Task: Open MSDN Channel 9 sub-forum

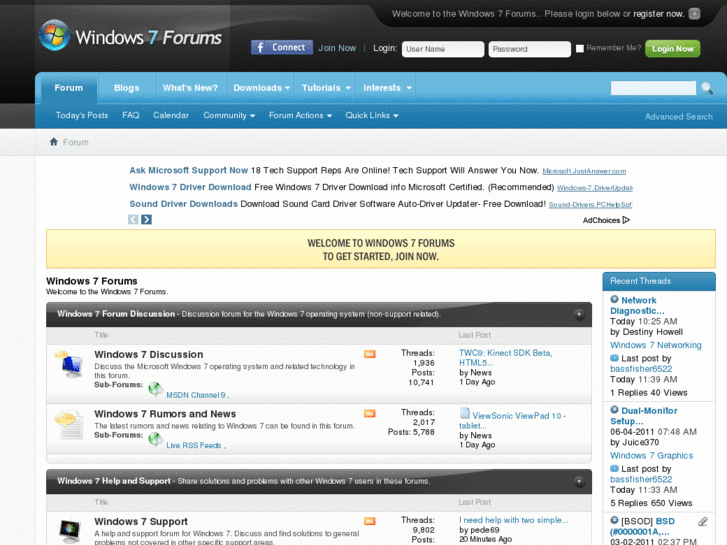Action: tap(196, 395)
